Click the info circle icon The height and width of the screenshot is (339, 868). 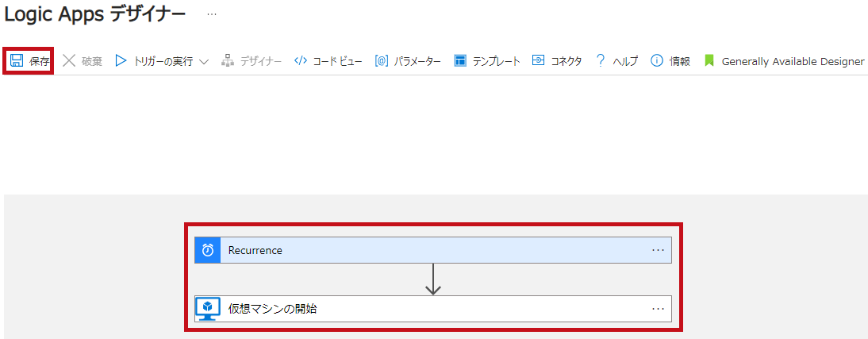point(656,61)
